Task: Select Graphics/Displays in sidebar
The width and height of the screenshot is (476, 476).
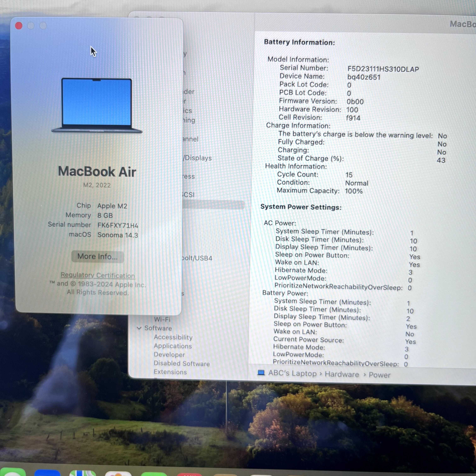Action: coord(198,158)
